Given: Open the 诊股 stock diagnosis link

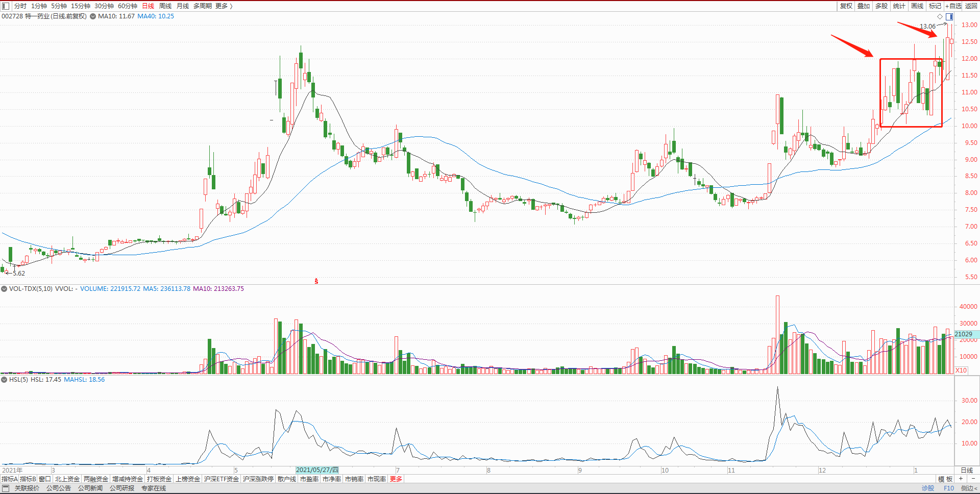Looking at the screenshot, I should (928, 488).
